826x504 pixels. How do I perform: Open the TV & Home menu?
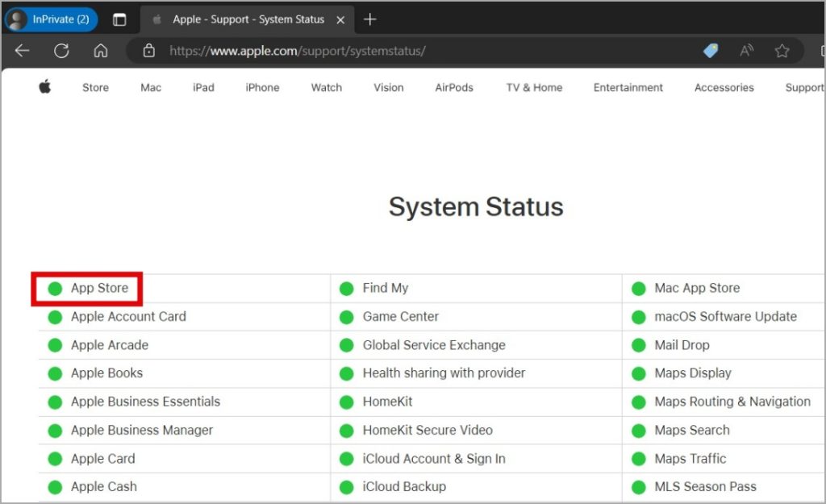[x=534, y=87]
